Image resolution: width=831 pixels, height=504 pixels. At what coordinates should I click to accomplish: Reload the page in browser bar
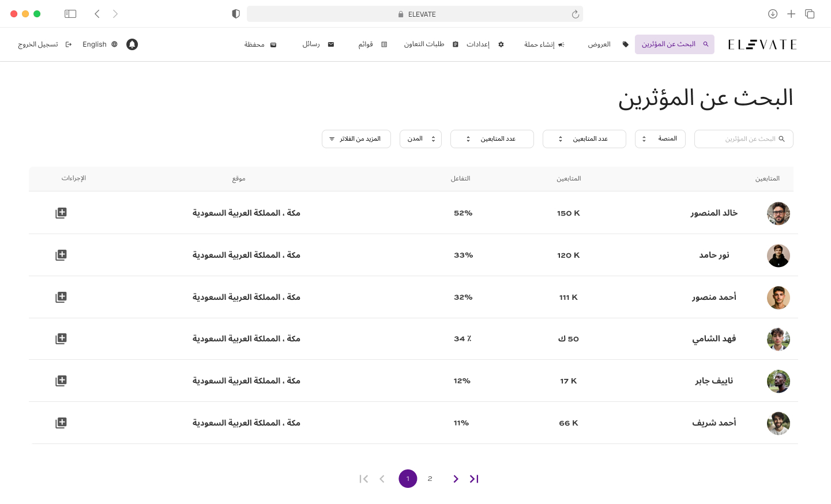click(575, 14)
